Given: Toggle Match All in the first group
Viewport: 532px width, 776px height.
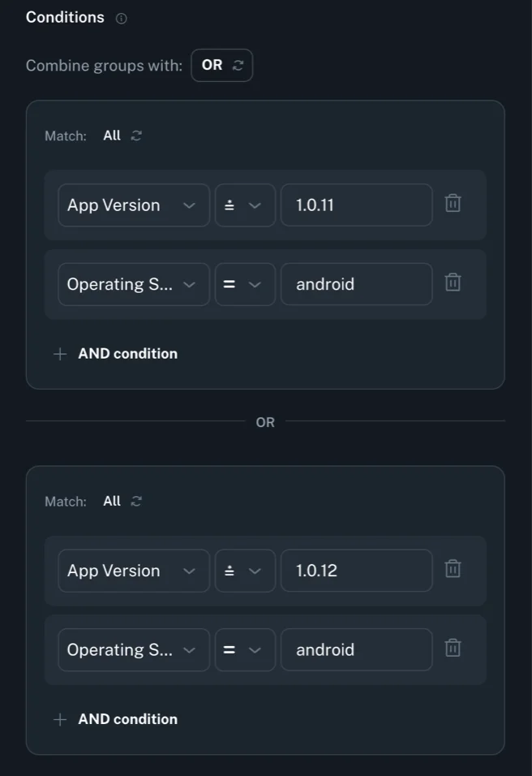Looking at the screenshot, I should 122,136.
